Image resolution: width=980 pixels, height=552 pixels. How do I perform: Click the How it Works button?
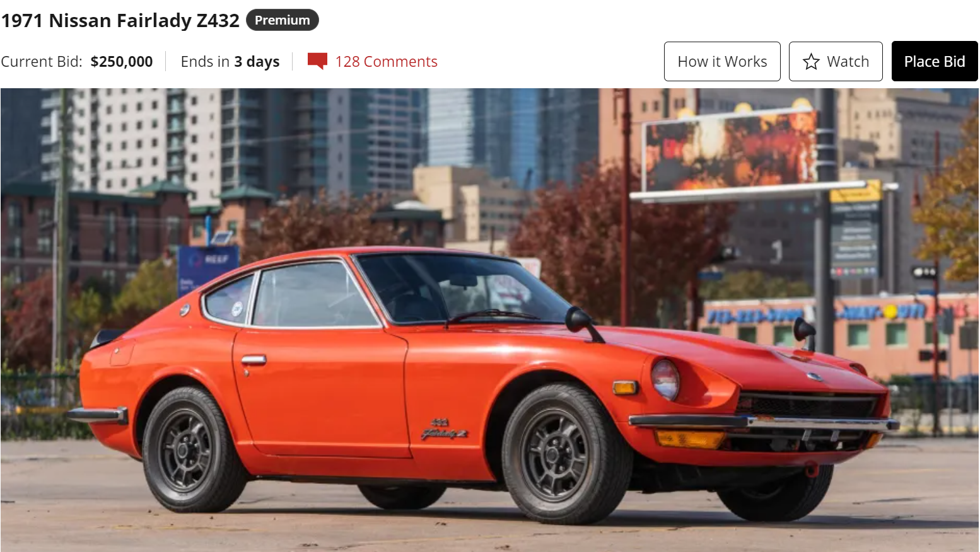tap(722, 61)
